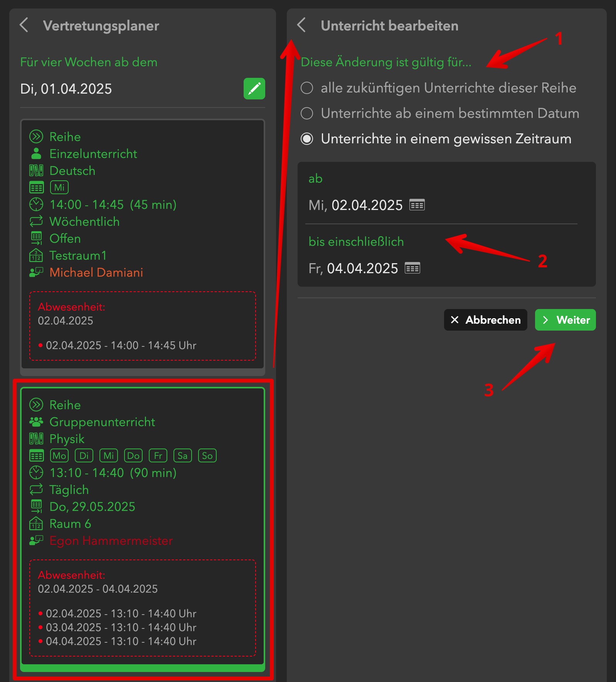This screenshot has height=682, width=616.
Task: Select 'Unterrichte ab einem bestimmten Datum' option
Action: click(x=440, y=113)
